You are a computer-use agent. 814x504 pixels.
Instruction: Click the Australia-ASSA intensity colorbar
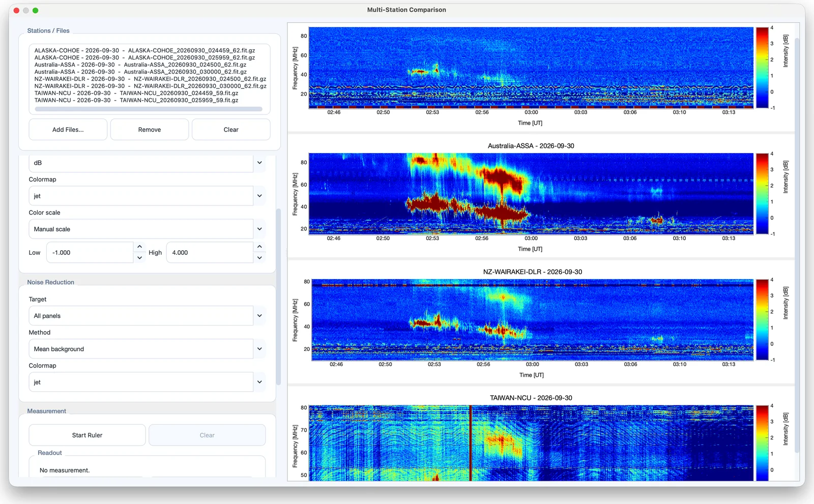point(762,193)
